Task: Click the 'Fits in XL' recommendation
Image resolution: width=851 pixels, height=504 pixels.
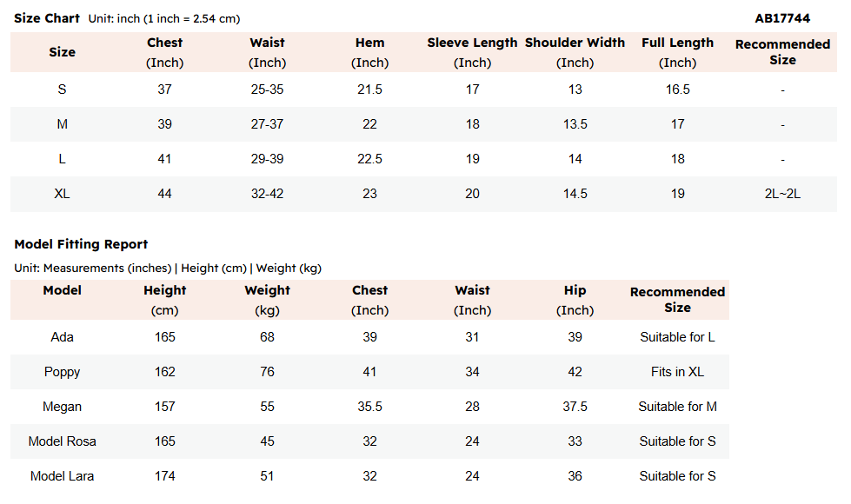Action: tap(677, 372)
